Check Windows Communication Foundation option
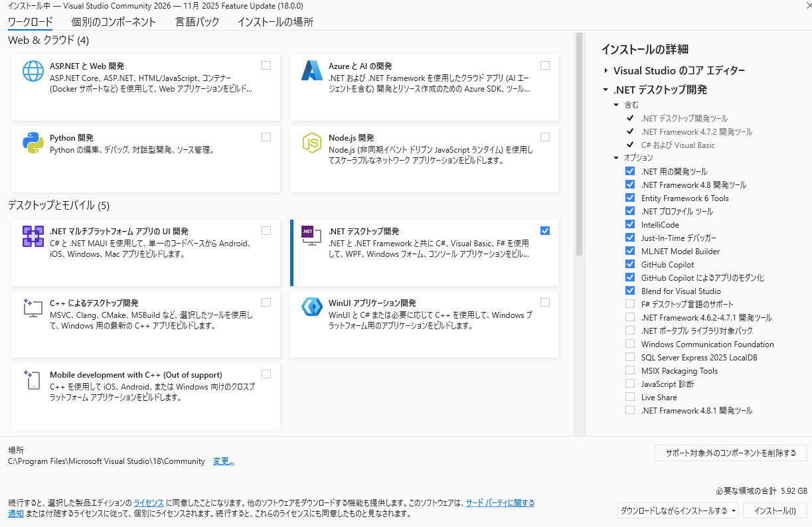The width and height of the screenshot is (812, 527). coord(630,344)
